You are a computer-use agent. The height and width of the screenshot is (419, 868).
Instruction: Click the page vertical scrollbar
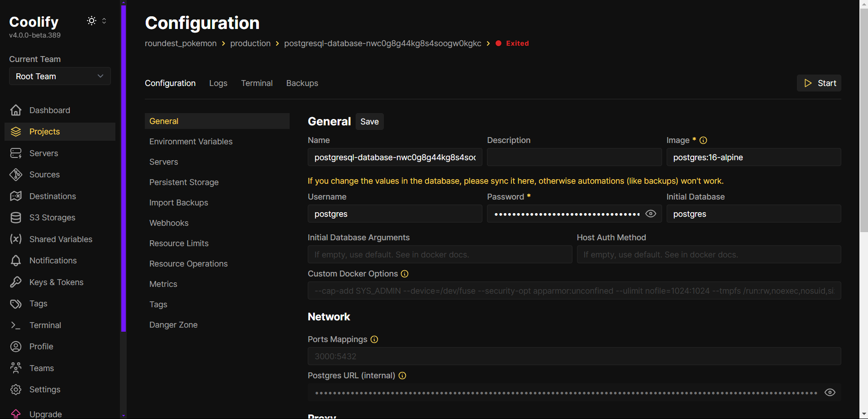(x=864, y=120)
